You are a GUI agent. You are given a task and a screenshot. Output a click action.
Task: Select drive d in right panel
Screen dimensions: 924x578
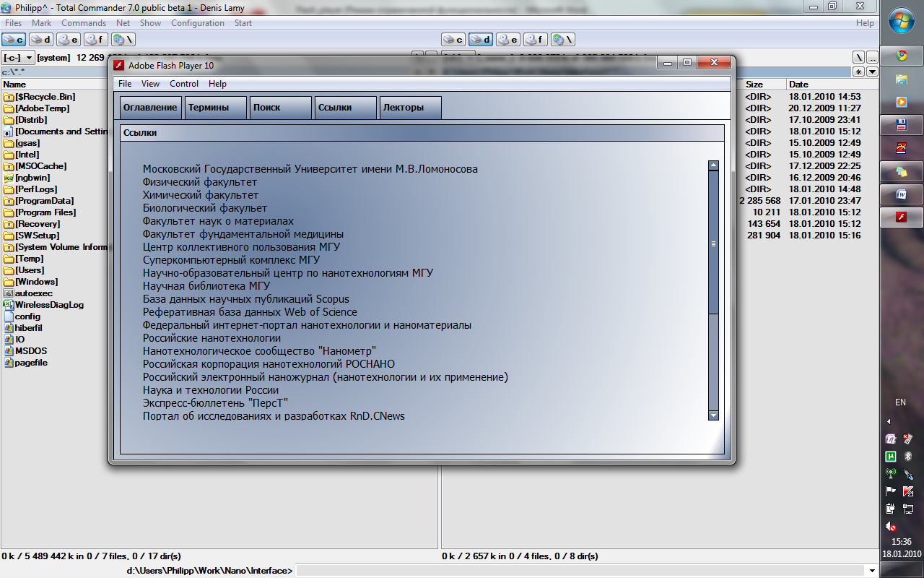[x=481, y=40]
